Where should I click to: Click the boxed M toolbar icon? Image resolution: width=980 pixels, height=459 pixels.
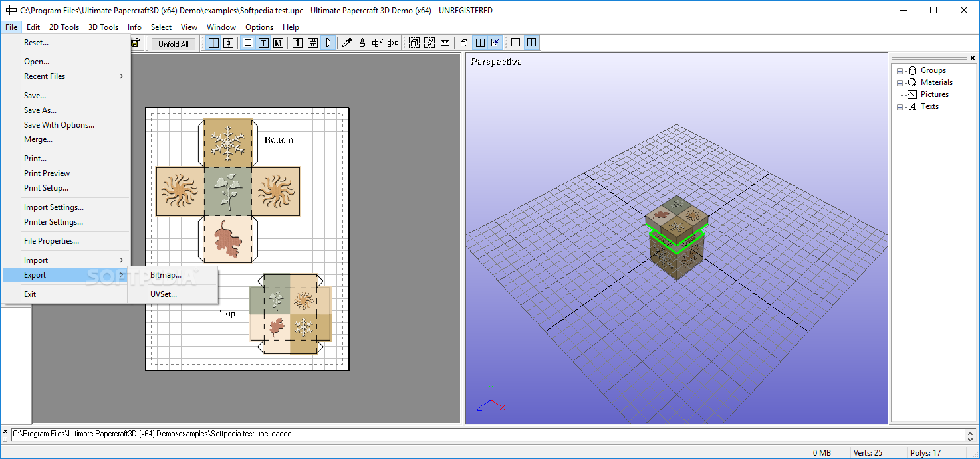(x=278, y=43)
